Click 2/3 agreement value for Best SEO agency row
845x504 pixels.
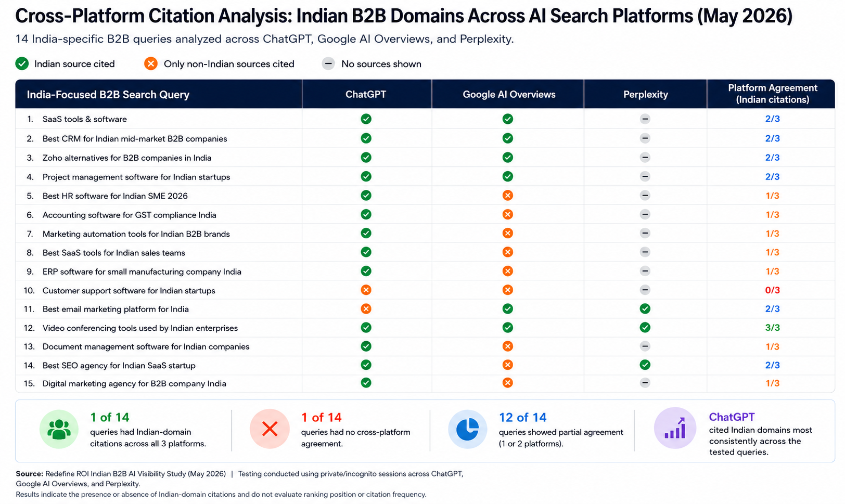click(x=773, y=365)
